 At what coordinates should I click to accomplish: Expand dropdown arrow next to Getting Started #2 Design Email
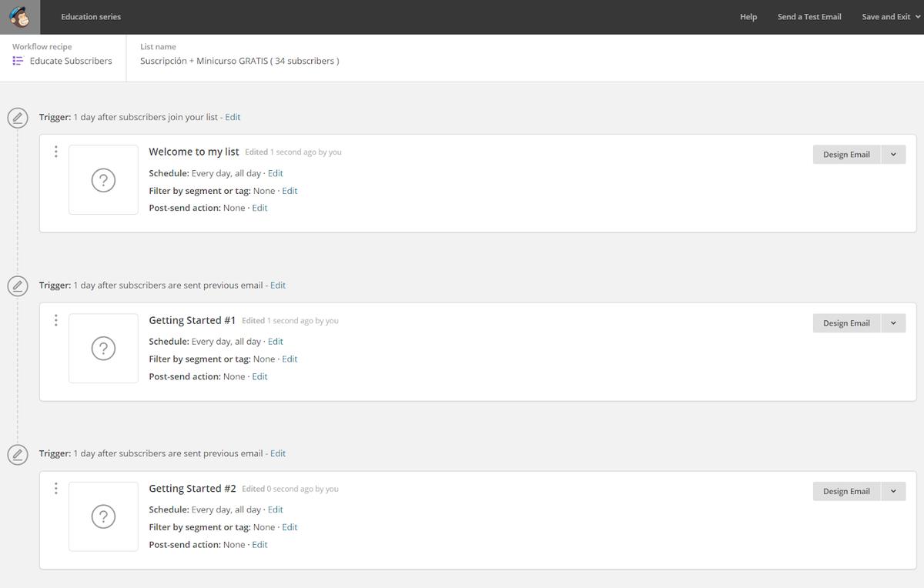click(x=893, y=491)
